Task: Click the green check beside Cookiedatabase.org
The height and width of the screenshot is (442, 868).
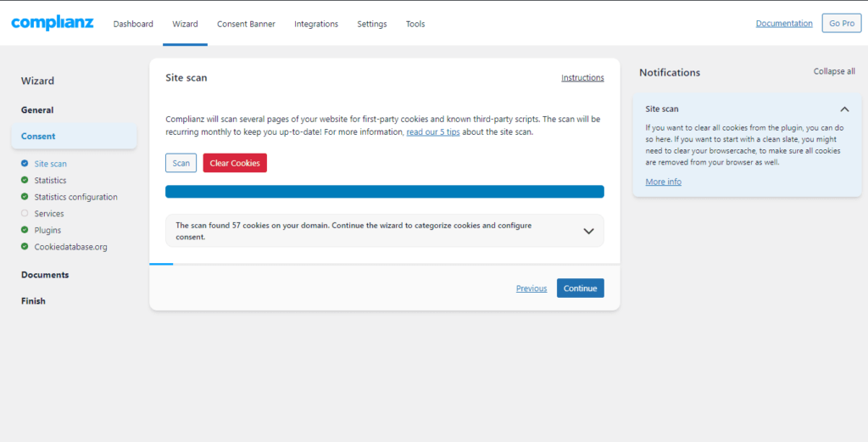Action: pyautogui.click(x=25, y=247)
